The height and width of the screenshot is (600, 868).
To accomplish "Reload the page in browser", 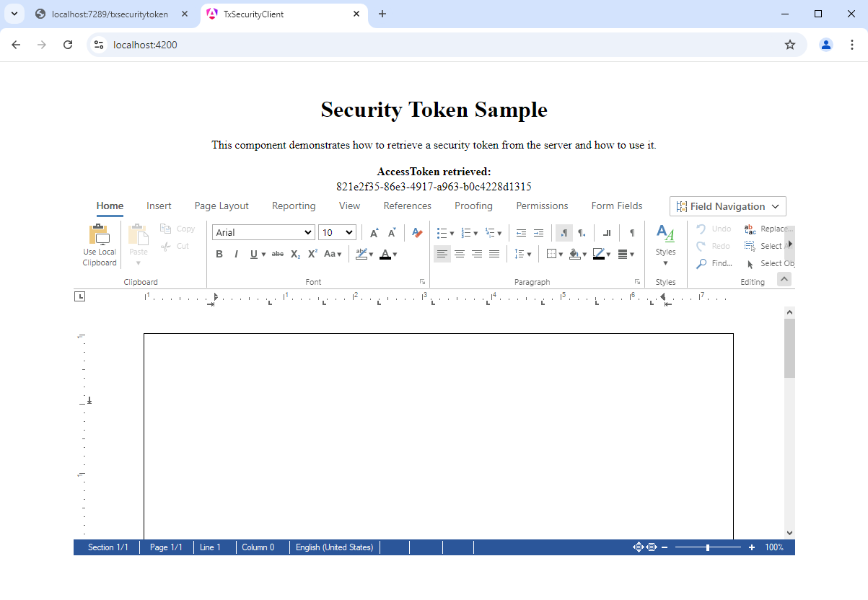I will (x=68, y=45).
